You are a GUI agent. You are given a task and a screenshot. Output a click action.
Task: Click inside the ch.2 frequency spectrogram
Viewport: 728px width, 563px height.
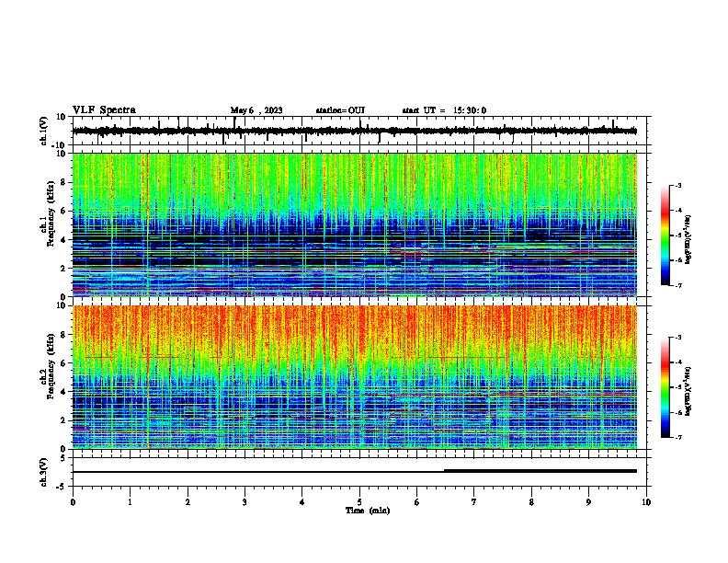click(x=355, y=377)
